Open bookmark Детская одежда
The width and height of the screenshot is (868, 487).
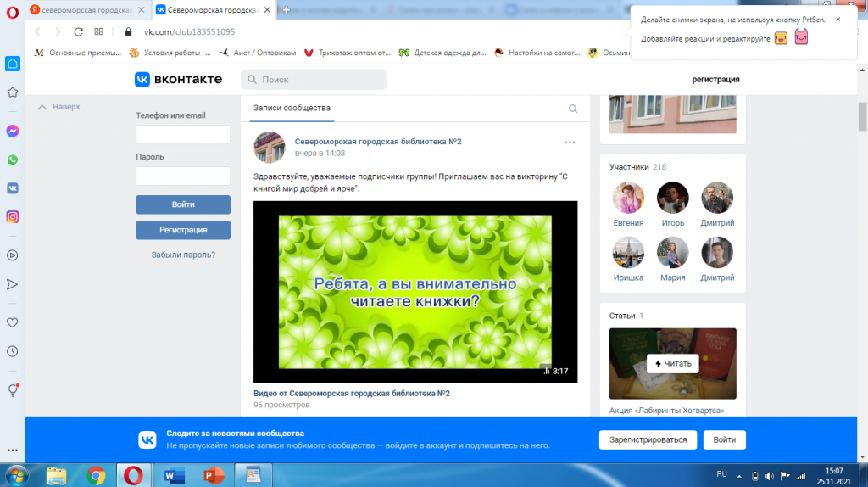[x=442, y=53]
